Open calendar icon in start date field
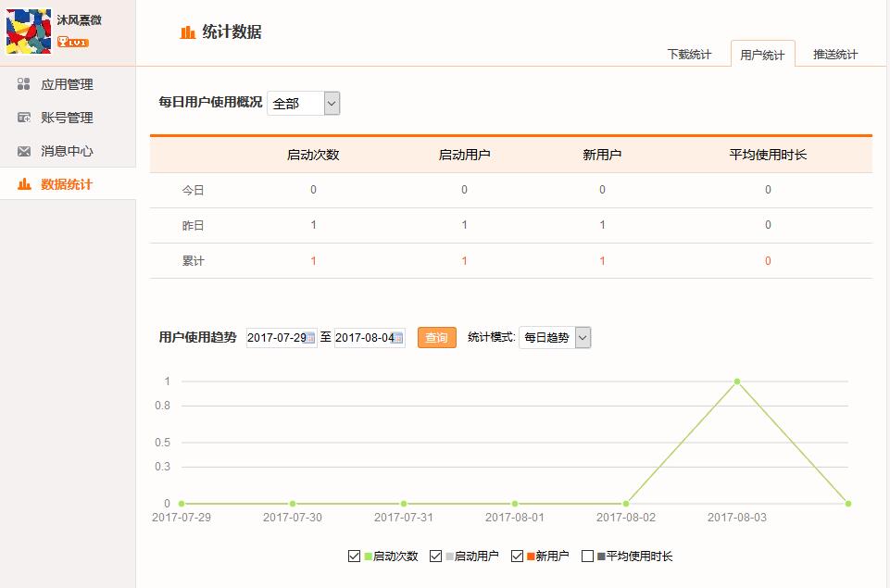This screenshot has width=890, height=588. click(x=310, y=338)
